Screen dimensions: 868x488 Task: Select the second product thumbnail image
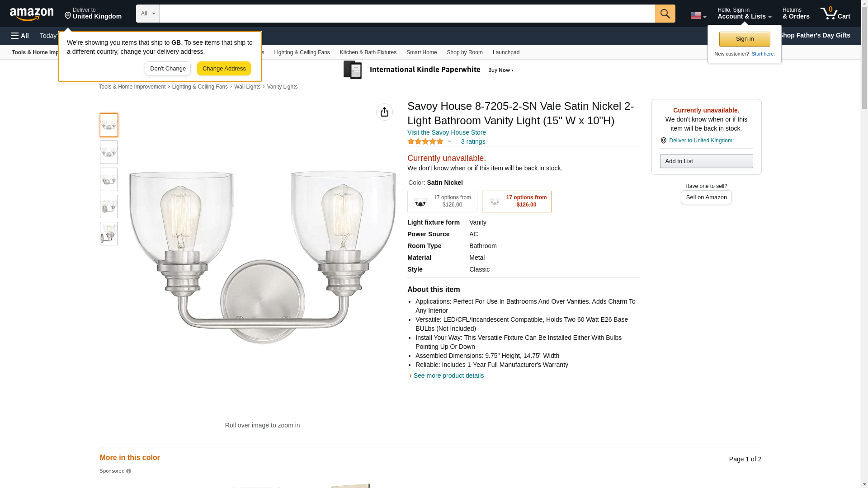pos(109,152)
